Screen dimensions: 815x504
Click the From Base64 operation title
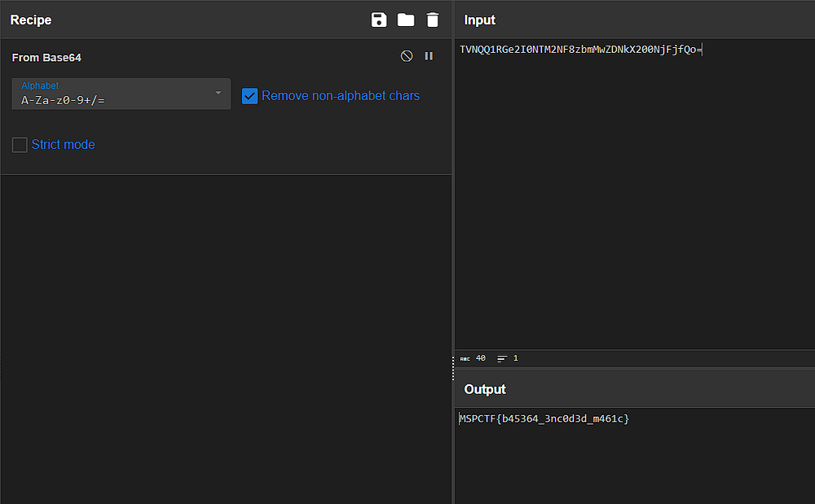pos(46,58)
